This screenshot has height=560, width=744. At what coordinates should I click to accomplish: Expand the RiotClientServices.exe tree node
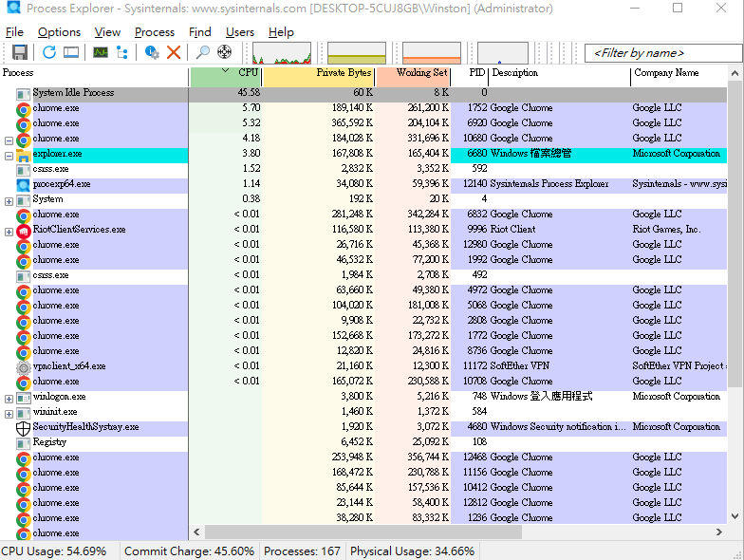[9, 232]
